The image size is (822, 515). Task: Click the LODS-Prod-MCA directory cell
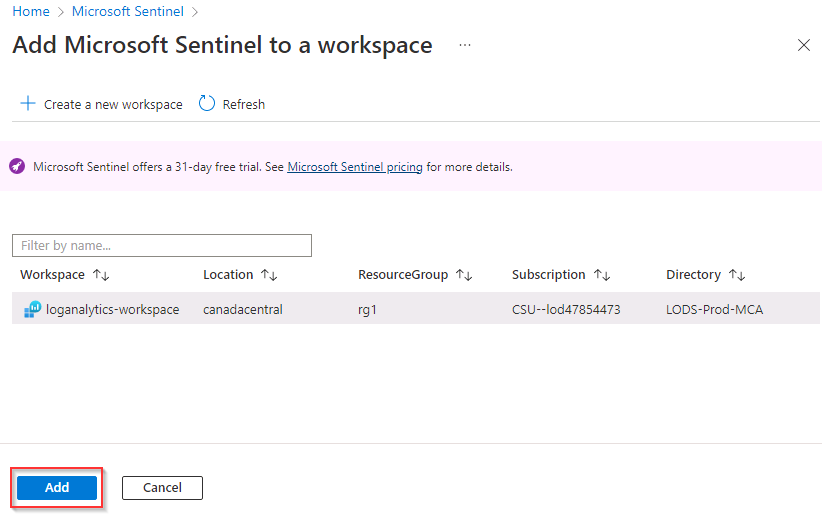[715, 309]
